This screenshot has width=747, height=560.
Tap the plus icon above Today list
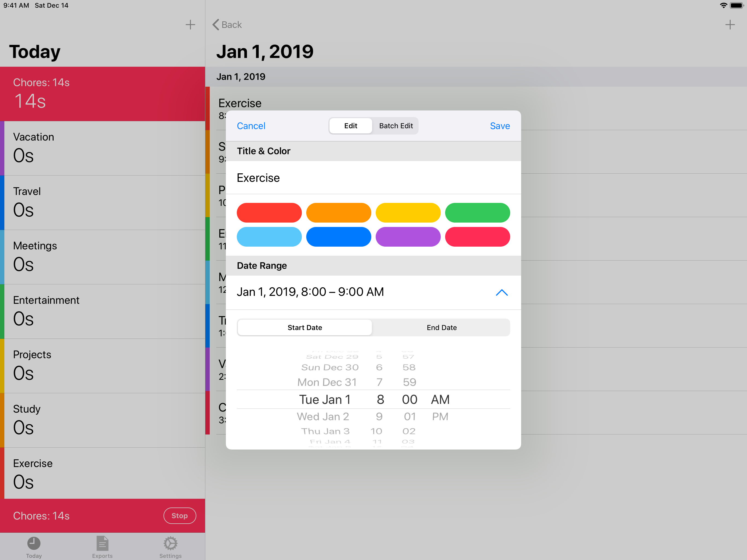190,25
